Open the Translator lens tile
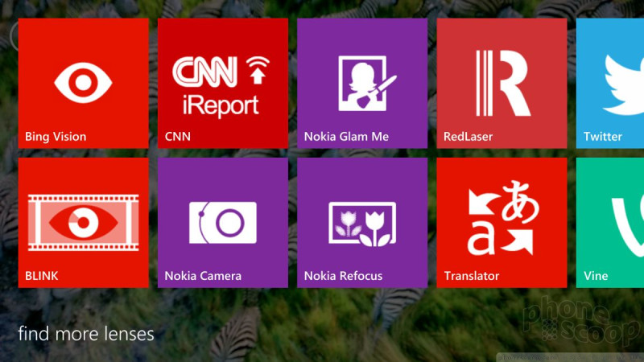Screen dimensions: 644x362 pos(502,223)
